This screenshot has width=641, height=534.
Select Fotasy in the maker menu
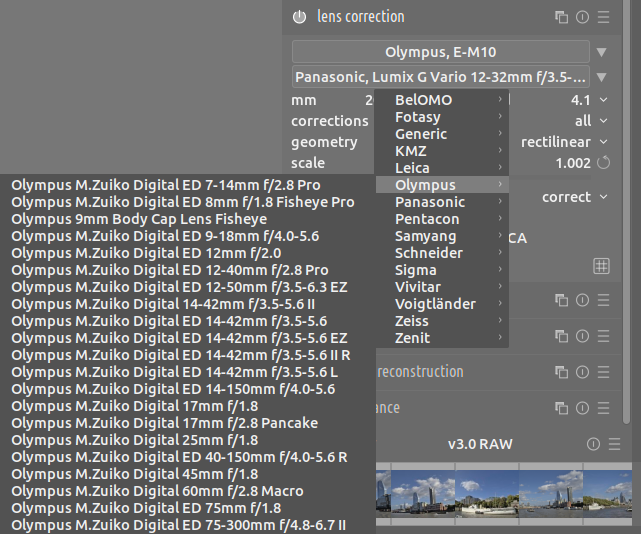(442, 117)
